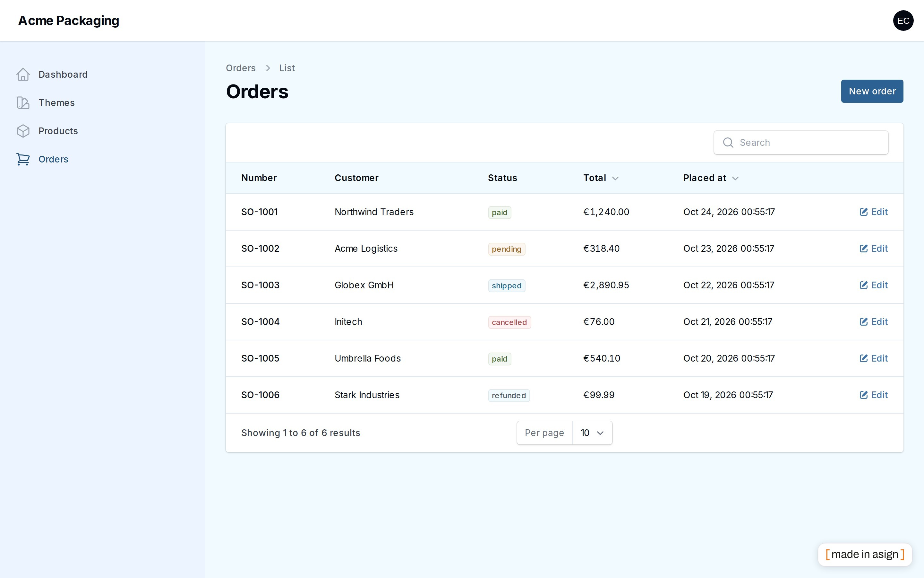Viewport: 924px width, 578px height.
Task: Click the edit pencil icon for SO-1001
Action: [863, 212]
